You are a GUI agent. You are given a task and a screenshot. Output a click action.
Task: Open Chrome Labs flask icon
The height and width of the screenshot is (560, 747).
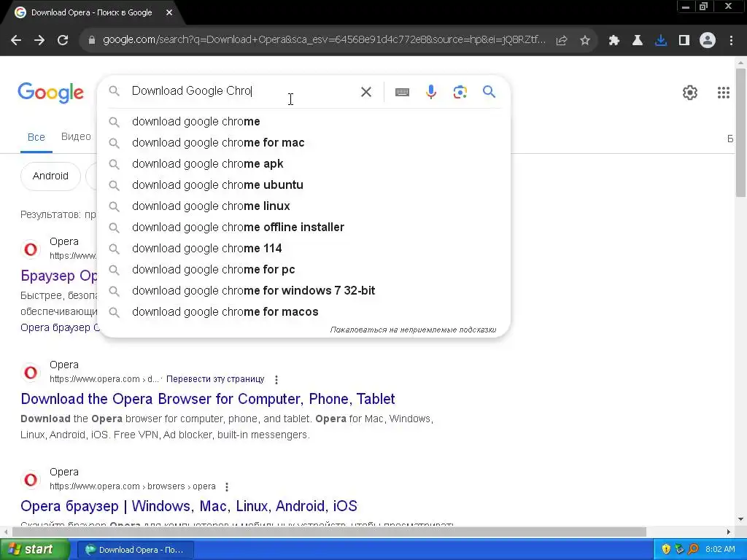tap(638, 41)
